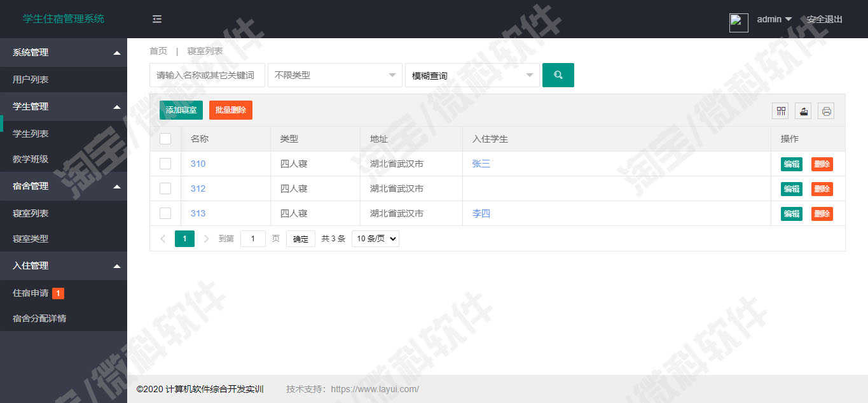Click the current page 1 button
This screenshot has width=868, height=403.
(x=184, y=239)
